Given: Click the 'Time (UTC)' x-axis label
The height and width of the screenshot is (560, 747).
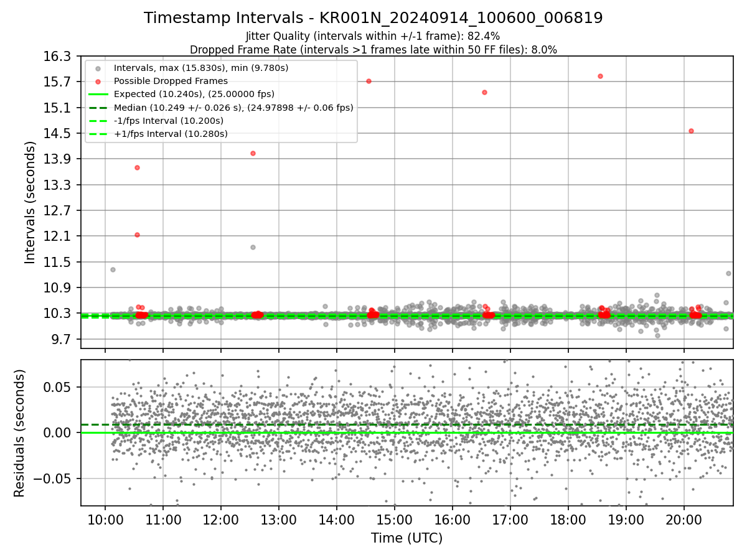Looking at the screenshot, I should click(406, 538).
